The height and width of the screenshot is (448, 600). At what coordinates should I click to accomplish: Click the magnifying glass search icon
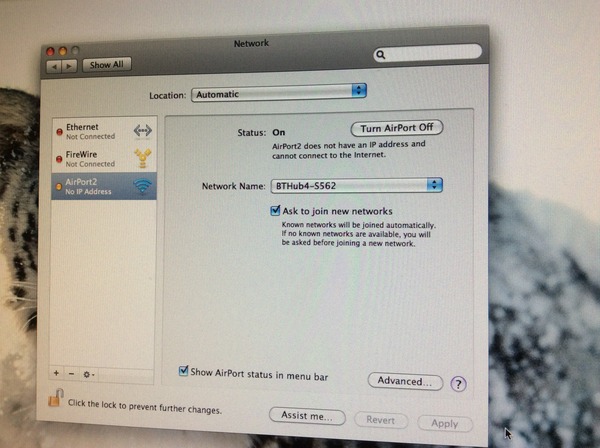[x=380, y=55]
